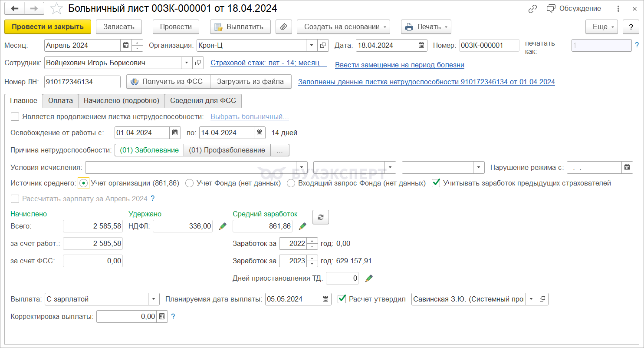Click the Выплатить button

(240, 27)
